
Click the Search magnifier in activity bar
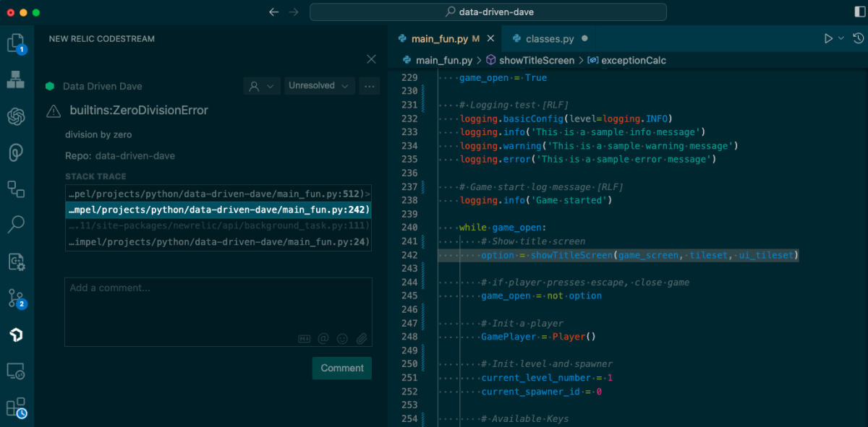16,225
